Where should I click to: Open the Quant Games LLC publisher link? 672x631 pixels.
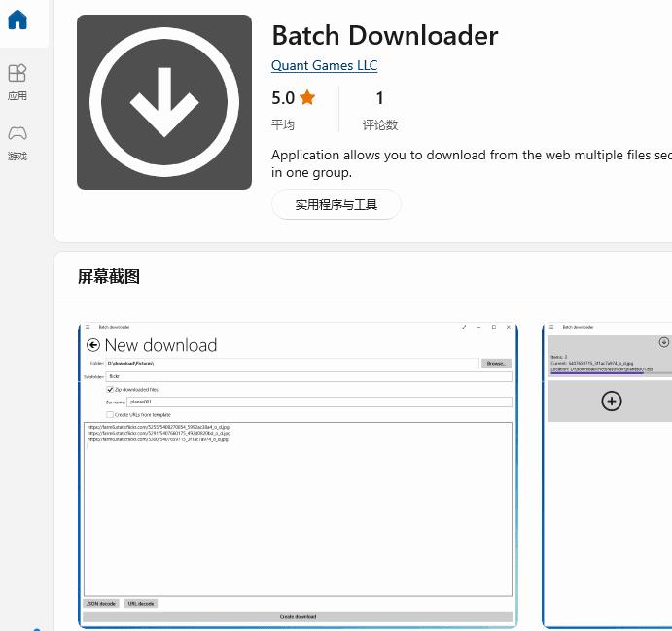pyautogui.click(x=325, y=65)
